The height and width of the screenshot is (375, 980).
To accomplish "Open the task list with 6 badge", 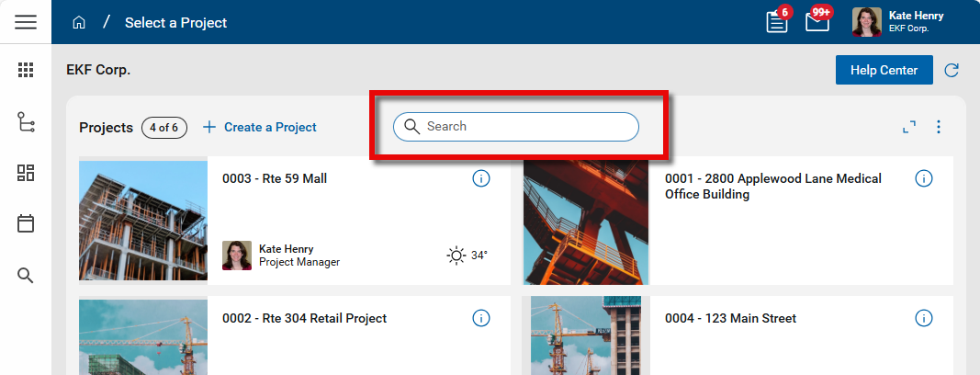I will [x=777, y=22].
